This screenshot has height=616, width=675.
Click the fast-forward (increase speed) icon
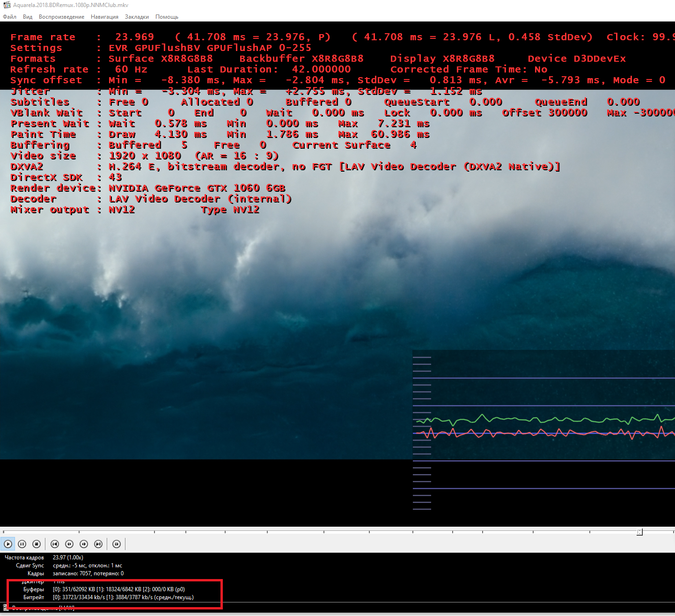84,544
